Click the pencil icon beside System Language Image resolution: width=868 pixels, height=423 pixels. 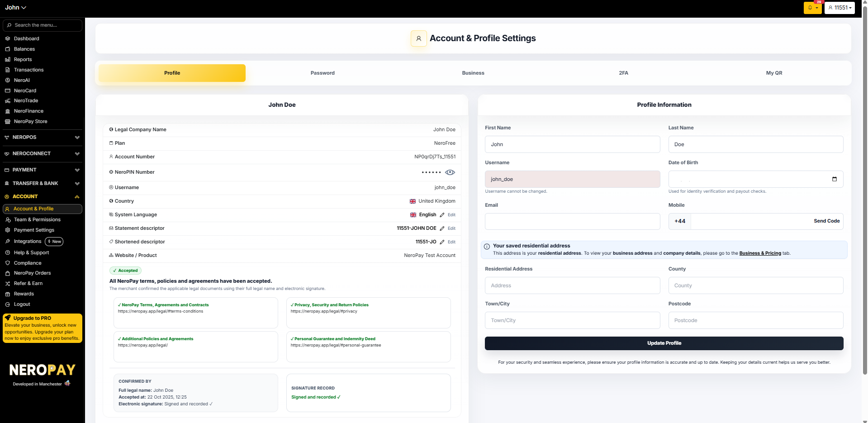pyautogui.click(x=442, y=215)
